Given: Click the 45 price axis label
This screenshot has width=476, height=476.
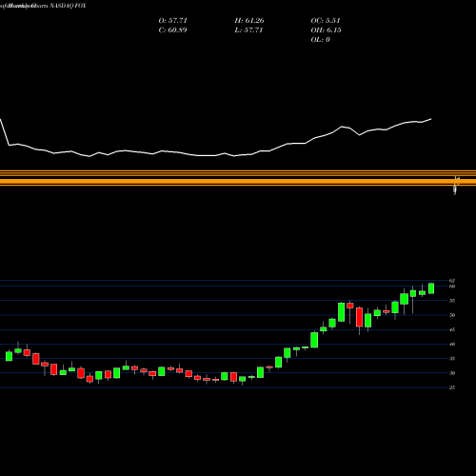Looking at the screenshot, I should point(452,329).
